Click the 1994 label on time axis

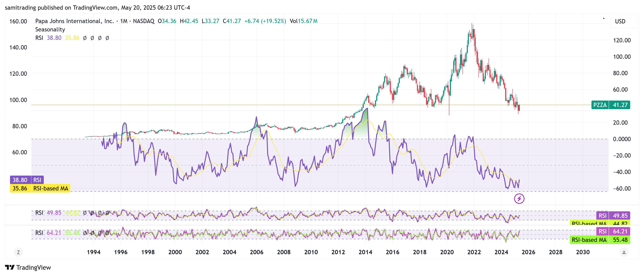pos(93,252)
